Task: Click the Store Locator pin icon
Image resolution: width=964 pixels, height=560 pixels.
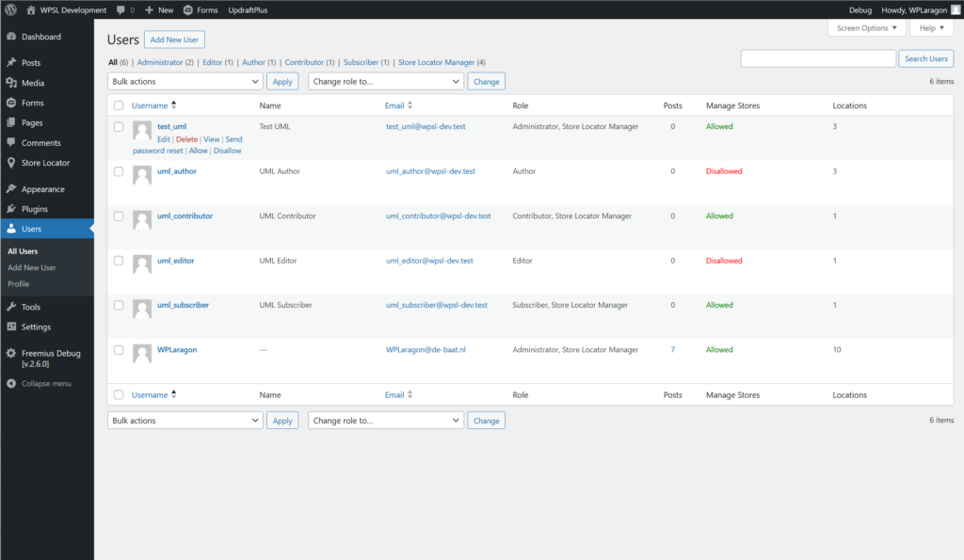Action: 11,163
